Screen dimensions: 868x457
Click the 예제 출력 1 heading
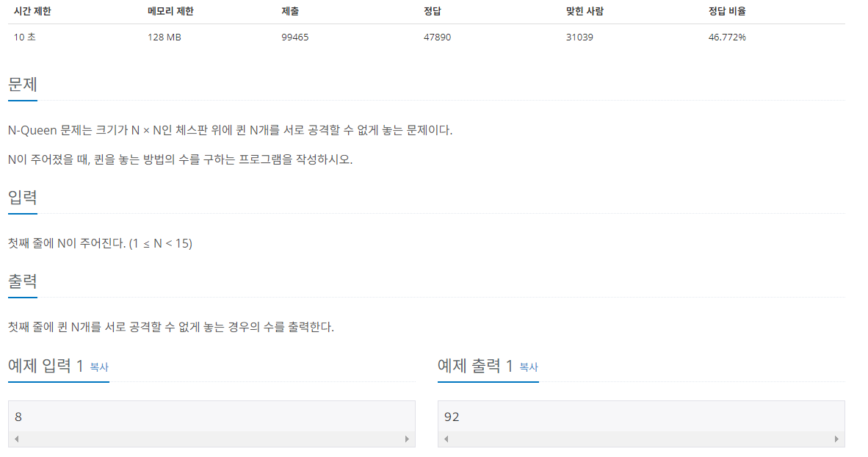(x=475, y=366)
